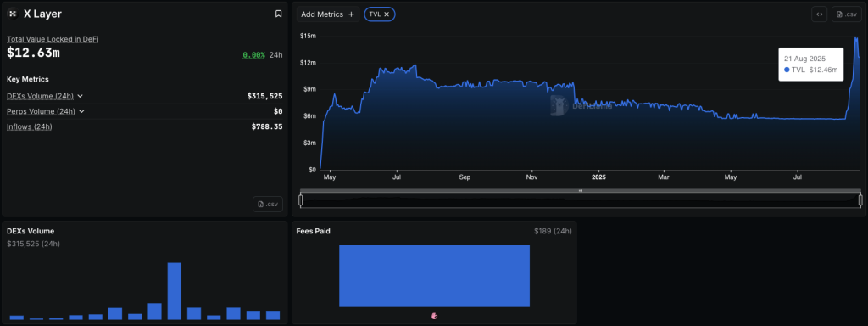Remove the TVL metric chip

point(387,14)
